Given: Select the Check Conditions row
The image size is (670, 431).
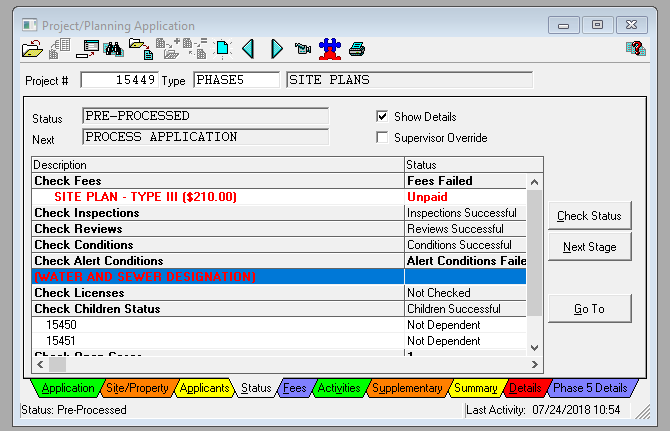Looking at the screenshot, I should tap(279, 245).
